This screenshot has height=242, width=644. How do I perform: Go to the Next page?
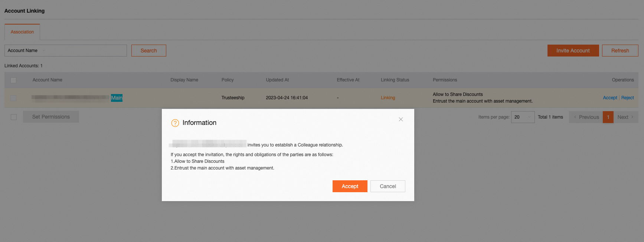(x=626, y=117)
